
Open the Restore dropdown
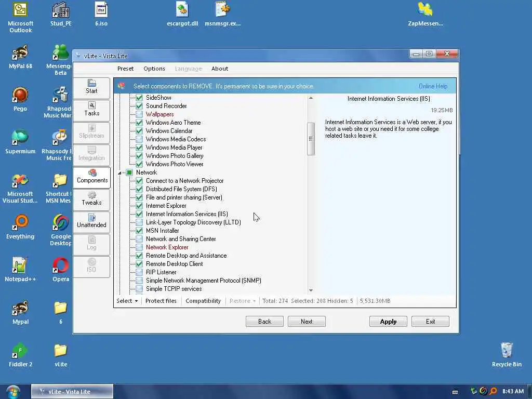pos(243,301)
